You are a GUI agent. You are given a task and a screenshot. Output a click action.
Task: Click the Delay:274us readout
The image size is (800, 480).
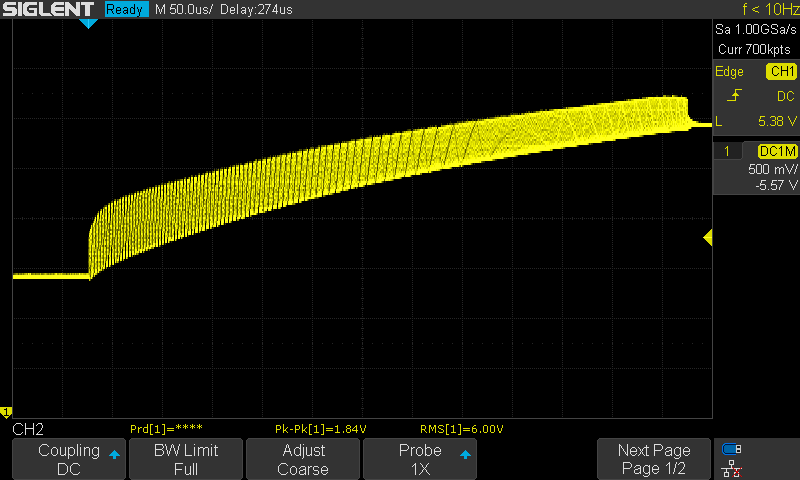pyautogui.click(x=256, y=9)
